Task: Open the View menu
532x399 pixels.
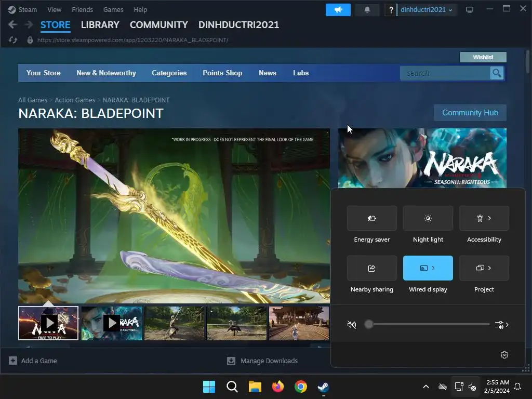Action: 54,9
